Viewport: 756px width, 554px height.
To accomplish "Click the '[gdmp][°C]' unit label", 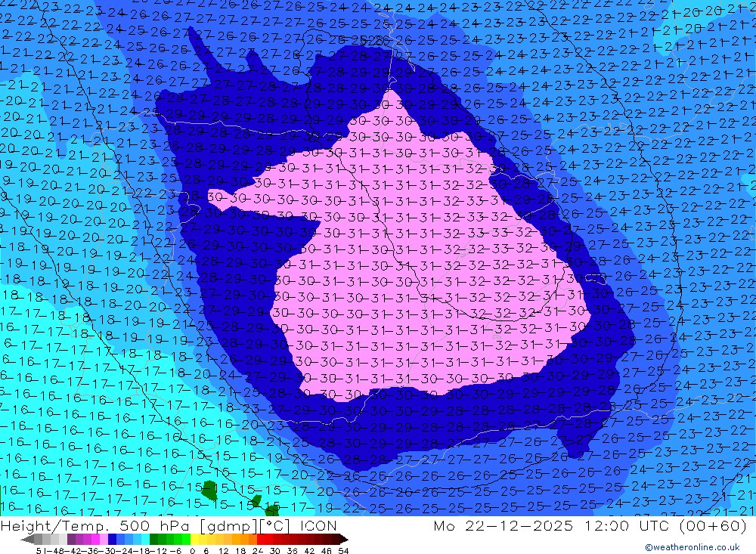I will pos(245,525).
